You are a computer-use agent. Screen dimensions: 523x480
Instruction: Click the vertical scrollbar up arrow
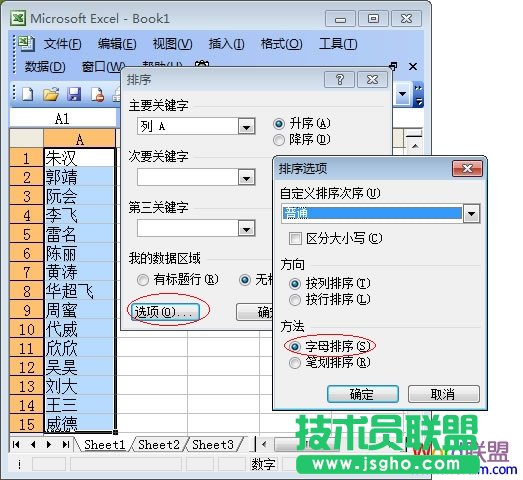(415, 146)
